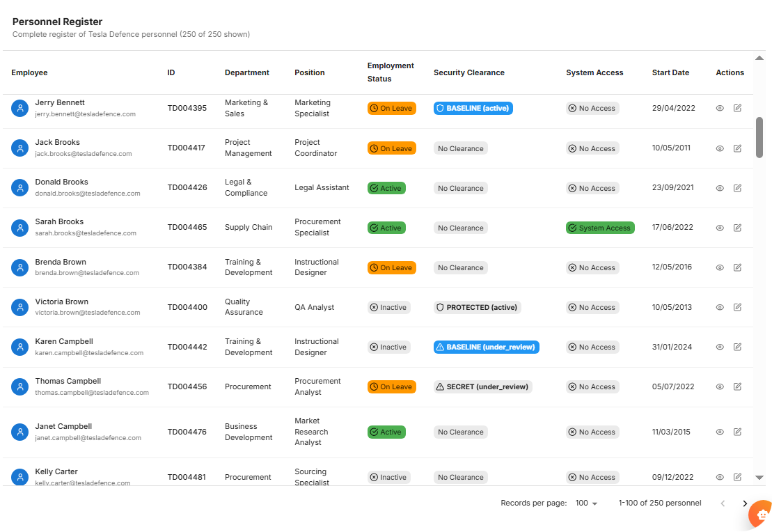
Task: Click the vertical scrollbar thumb
Action: pos(759,137)
